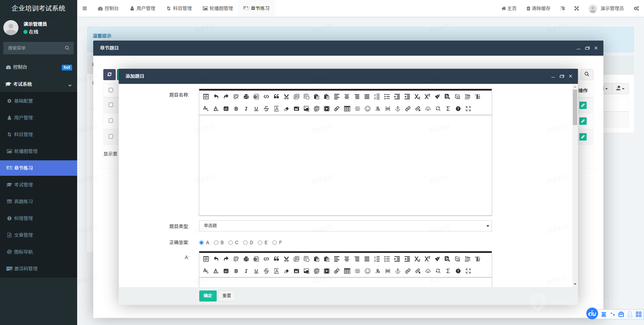Click Bold in the 题目名称 editor toolbar

[x=236, y=109]
